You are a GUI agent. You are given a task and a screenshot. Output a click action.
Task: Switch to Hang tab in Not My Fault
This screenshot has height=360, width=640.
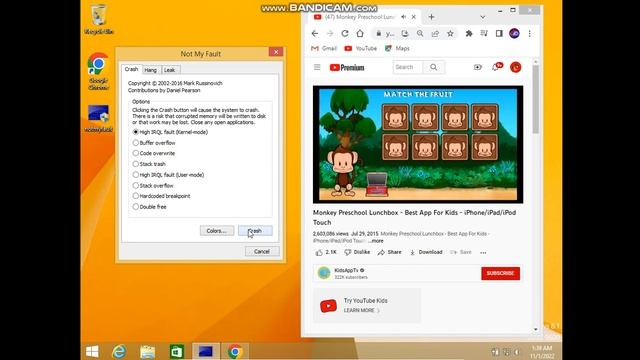151,70
